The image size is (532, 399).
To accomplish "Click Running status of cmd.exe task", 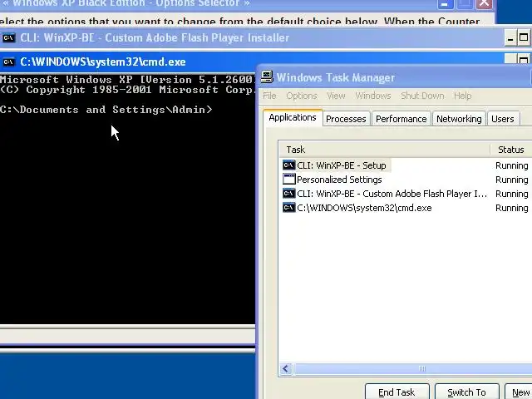I will tap(512, 208).
